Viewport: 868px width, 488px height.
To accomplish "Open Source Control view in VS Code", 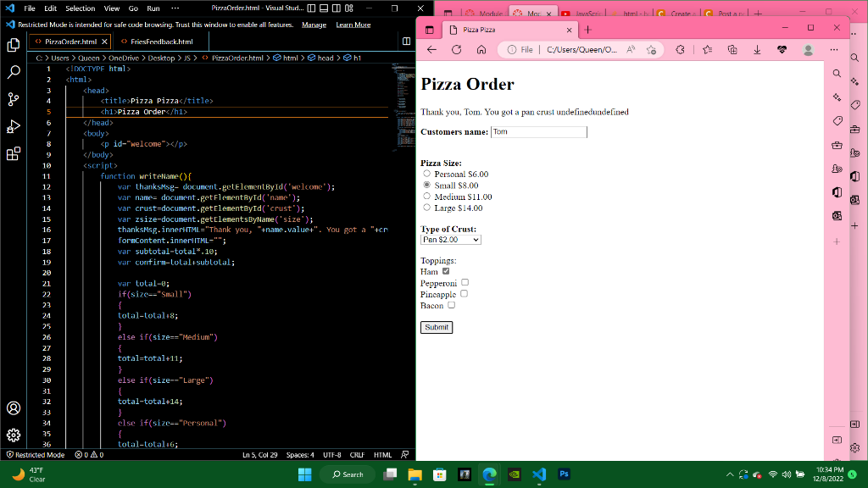I will coord(13,99).
